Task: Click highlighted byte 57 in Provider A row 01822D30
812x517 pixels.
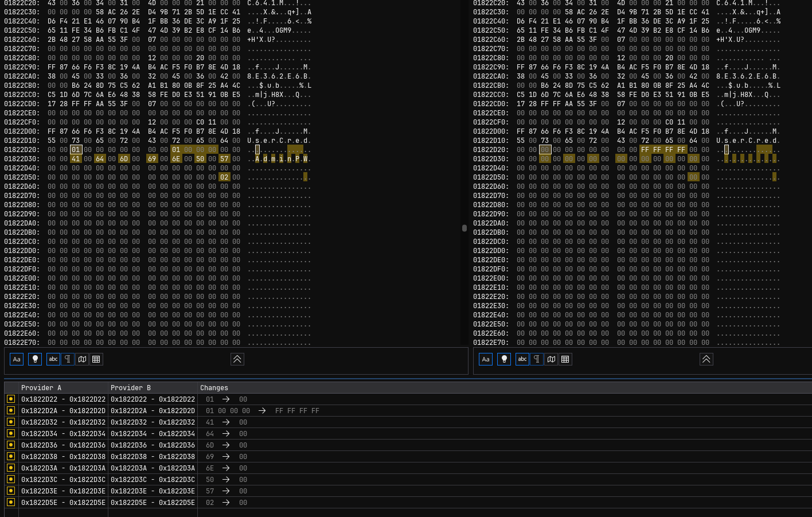Action: tap(224, 159)
